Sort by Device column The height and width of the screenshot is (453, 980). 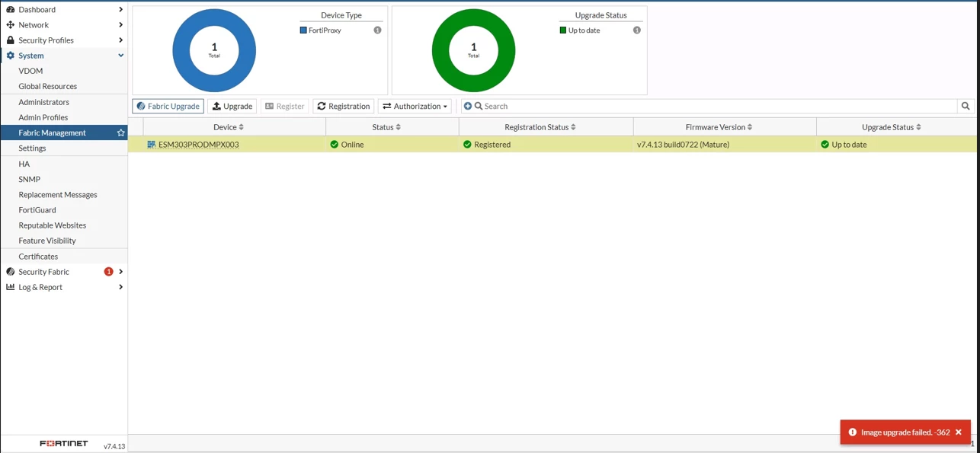pos(229,127)
